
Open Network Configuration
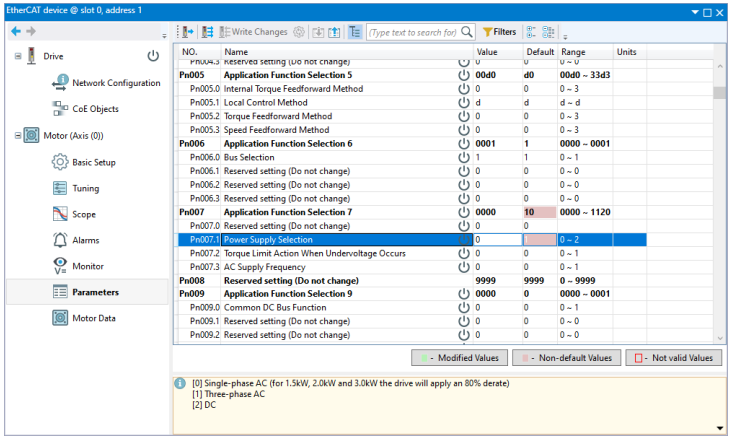116,83
